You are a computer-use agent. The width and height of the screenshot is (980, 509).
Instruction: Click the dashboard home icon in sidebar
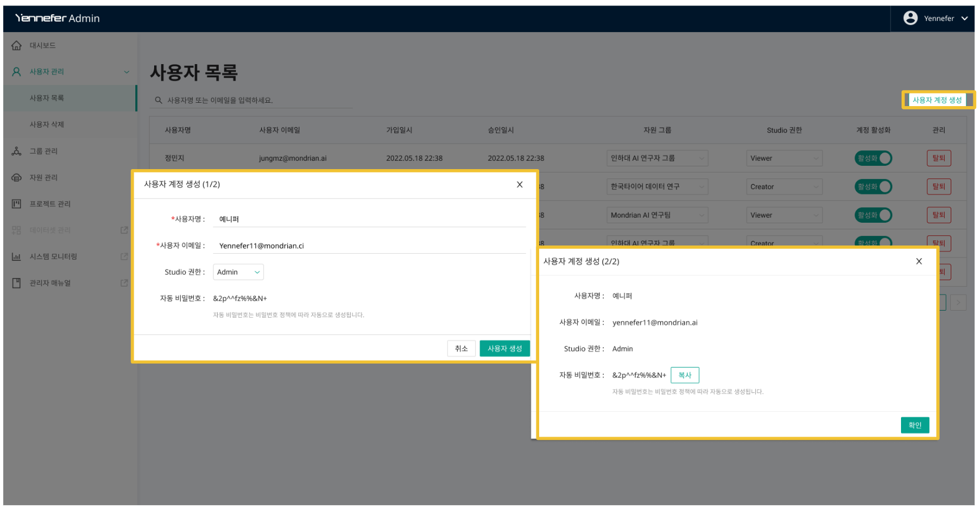click(17, 45)
